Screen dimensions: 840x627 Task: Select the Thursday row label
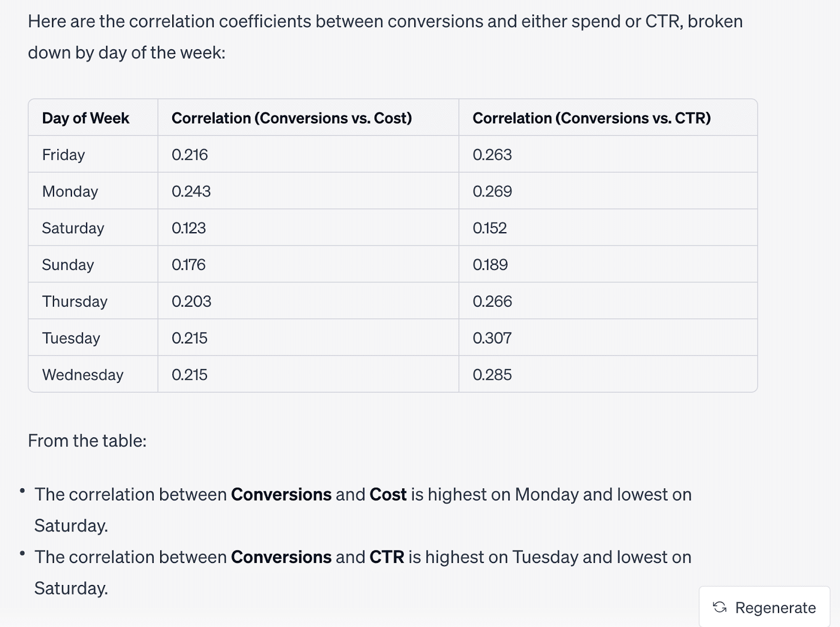pos(75,301)
